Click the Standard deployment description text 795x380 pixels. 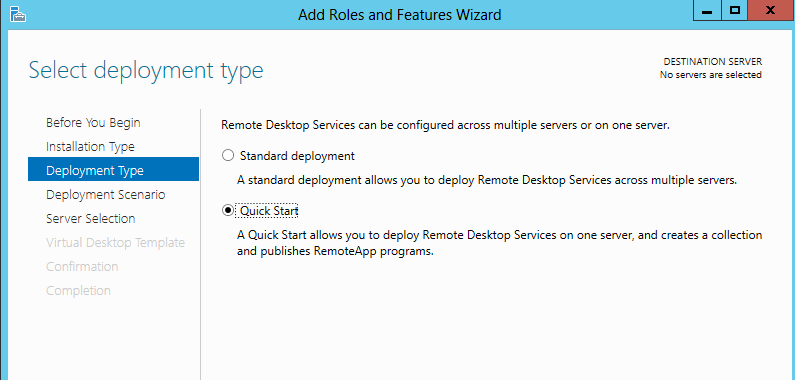click(487, 180)
